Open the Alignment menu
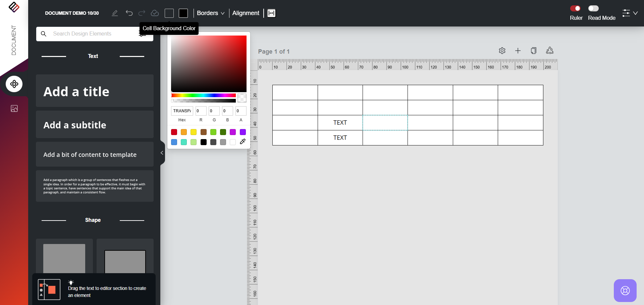Image resolution: width=644 pixels, height=305 pixels. pyautogui.click(x=246, y=13)
